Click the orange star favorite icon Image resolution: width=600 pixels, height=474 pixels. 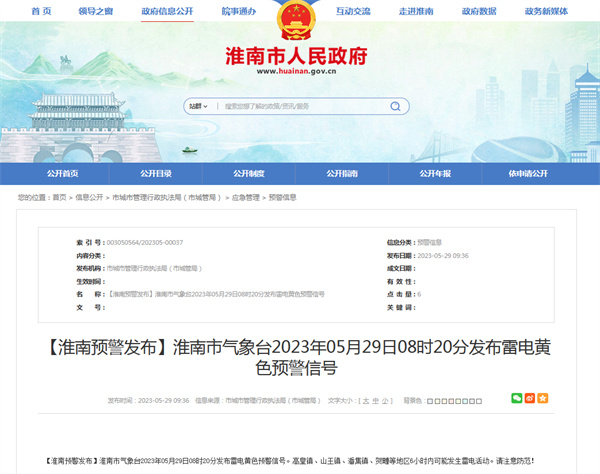[543, 398]
